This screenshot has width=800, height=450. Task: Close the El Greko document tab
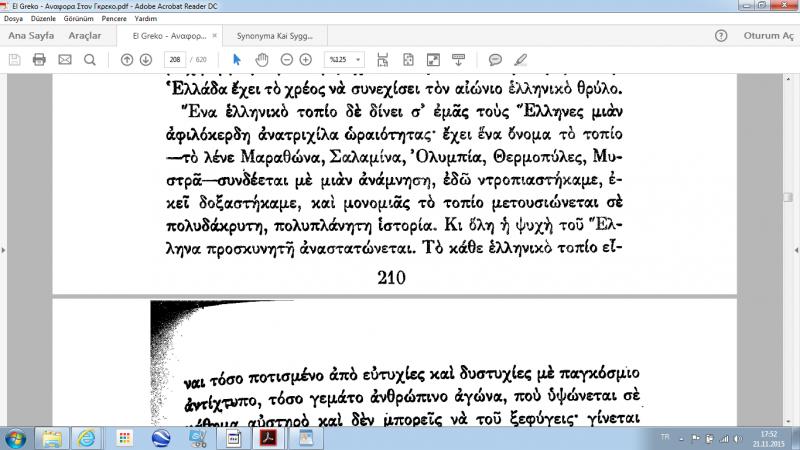click(x=214, y=36)
